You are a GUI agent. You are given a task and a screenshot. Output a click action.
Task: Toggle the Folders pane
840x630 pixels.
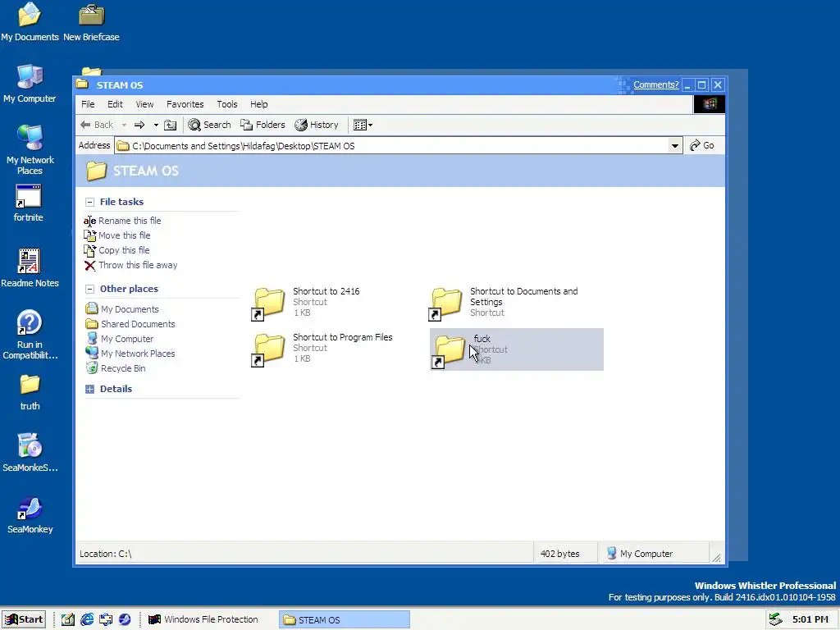coord(262,125)
